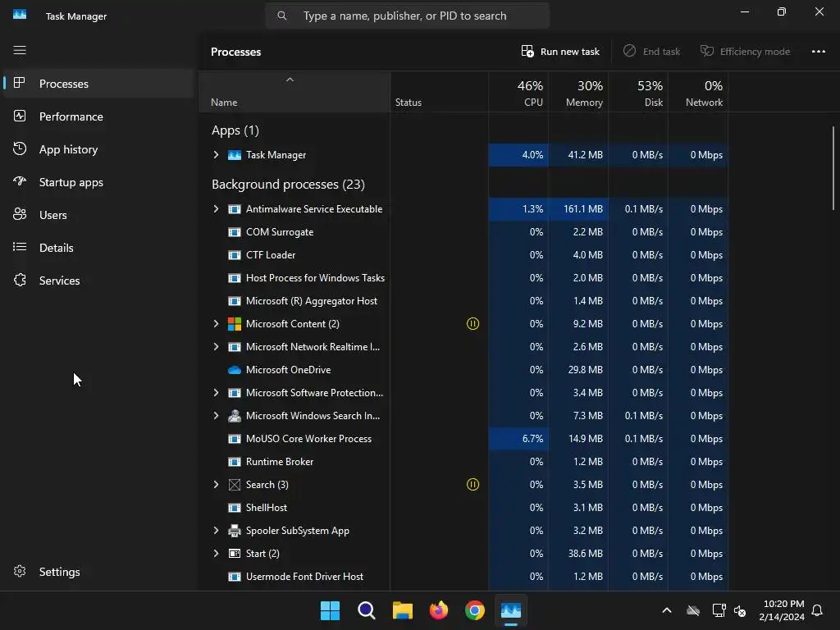The height and width of the screenshot is (630, 840).
Task: Click the Run new task icon
Action: click(527, 51)
